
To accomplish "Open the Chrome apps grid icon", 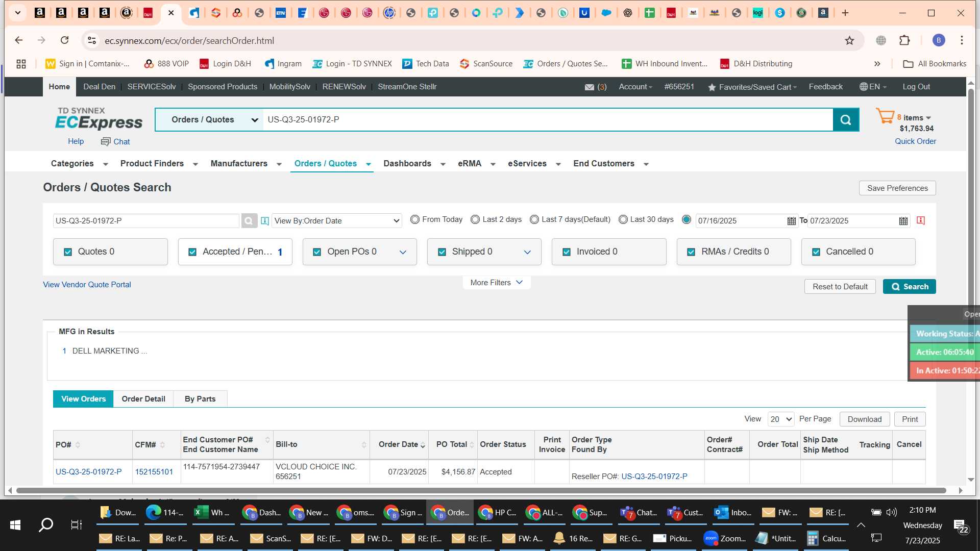I will pos(21,64).
